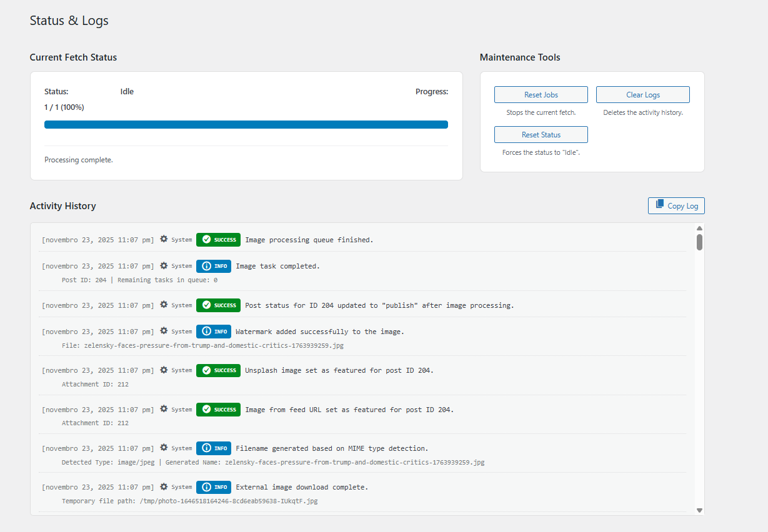Click SUCCESS badge on Image from feed URL entry

pos(218,410)
